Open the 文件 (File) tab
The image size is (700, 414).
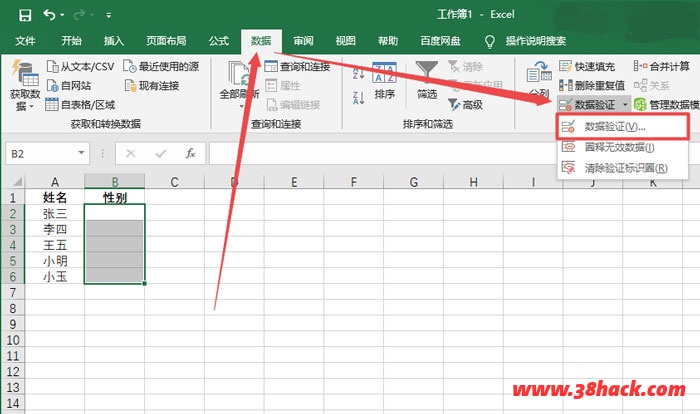25,41
